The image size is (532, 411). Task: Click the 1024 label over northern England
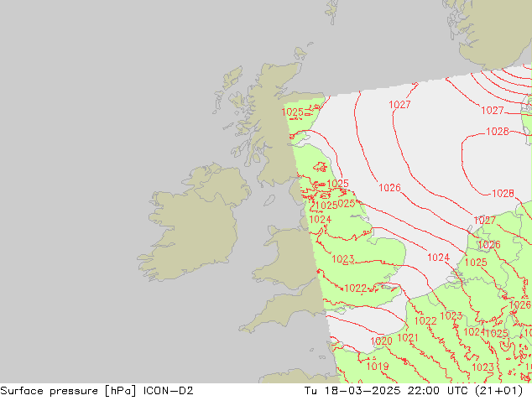tap(320, 220)
